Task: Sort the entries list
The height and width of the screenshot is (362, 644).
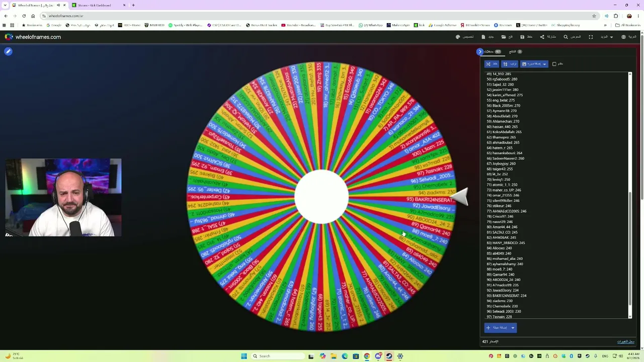Action: tap(509, 64)
